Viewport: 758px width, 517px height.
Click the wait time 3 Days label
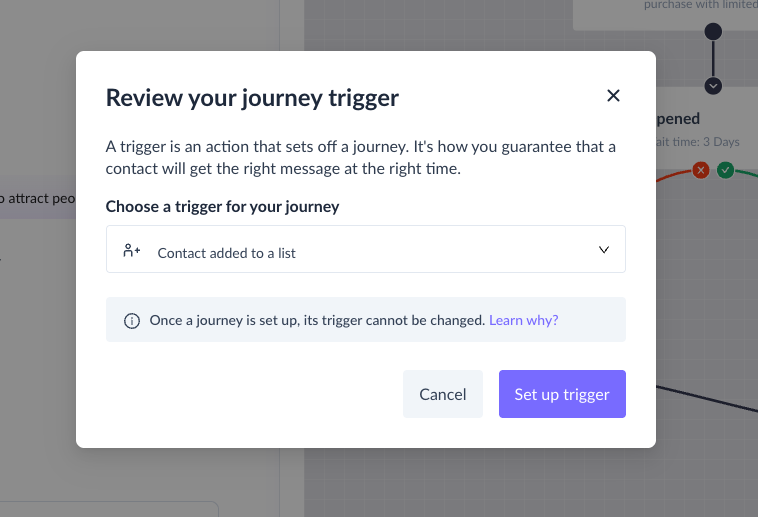pyautogui.click(x=698, y=142)
